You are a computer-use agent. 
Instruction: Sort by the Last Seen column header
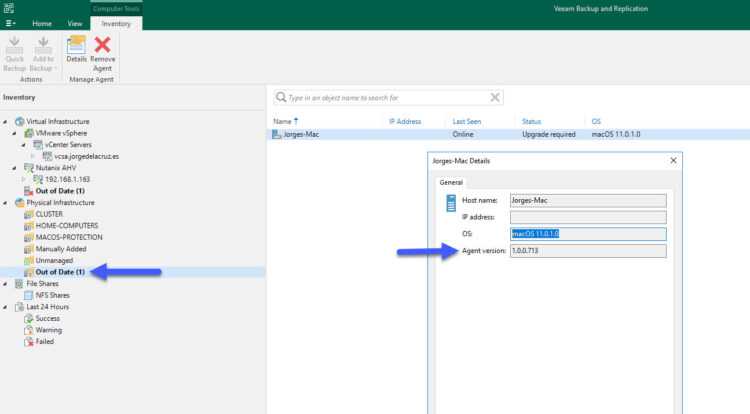click(467, 121)
